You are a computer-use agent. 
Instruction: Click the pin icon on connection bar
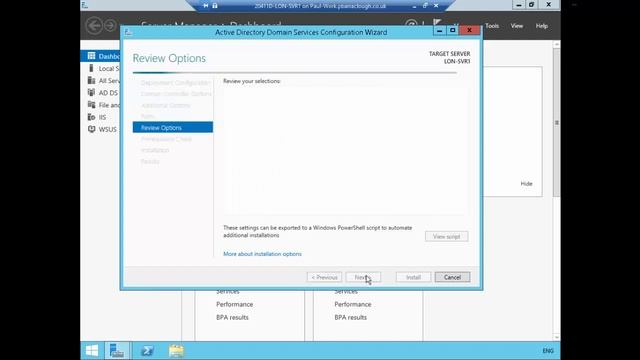(206, 6)
